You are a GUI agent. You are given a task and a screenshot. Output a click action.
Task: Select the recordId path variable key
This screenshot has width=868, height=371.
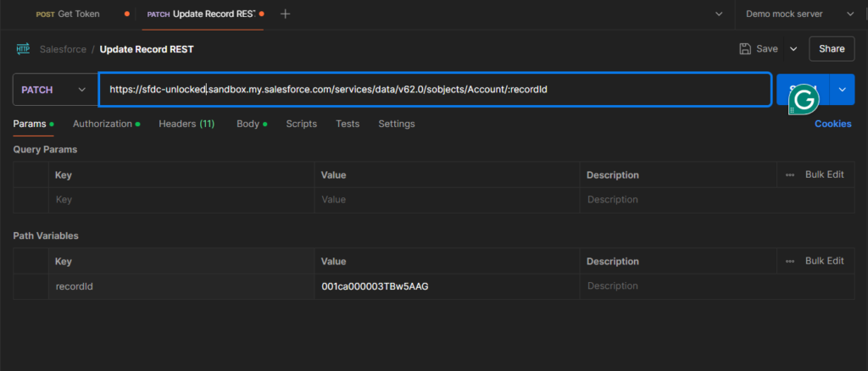coord(181,286)
